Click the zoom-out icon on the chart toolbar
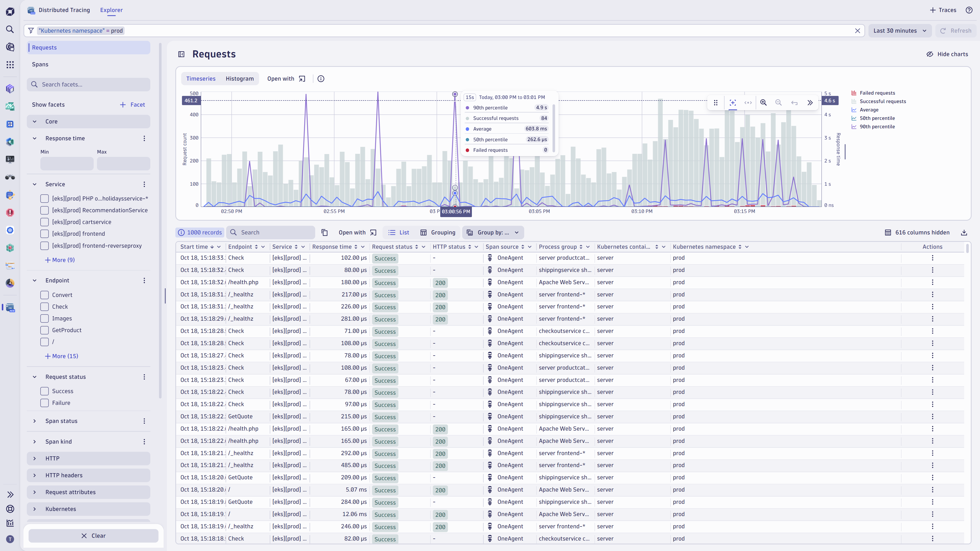This screenshot has height=551, width=980. [778, 103]
